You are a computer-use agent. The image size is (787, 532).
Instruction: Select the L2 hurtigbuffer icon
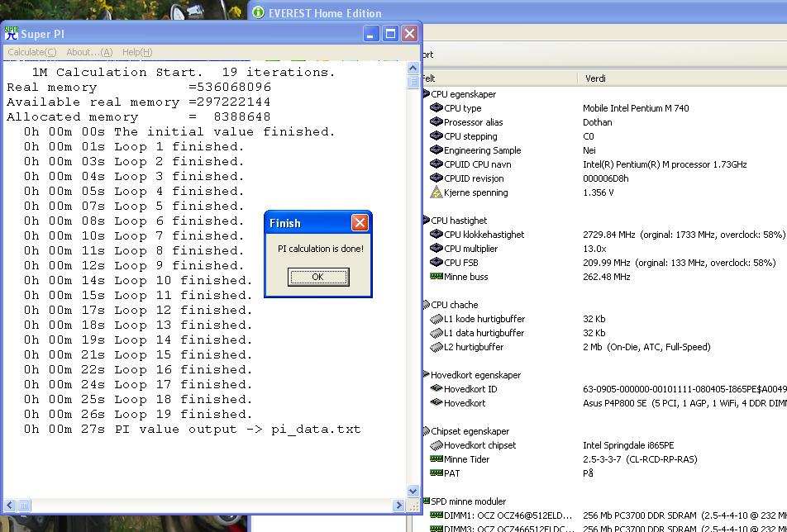tap(436, 346)
